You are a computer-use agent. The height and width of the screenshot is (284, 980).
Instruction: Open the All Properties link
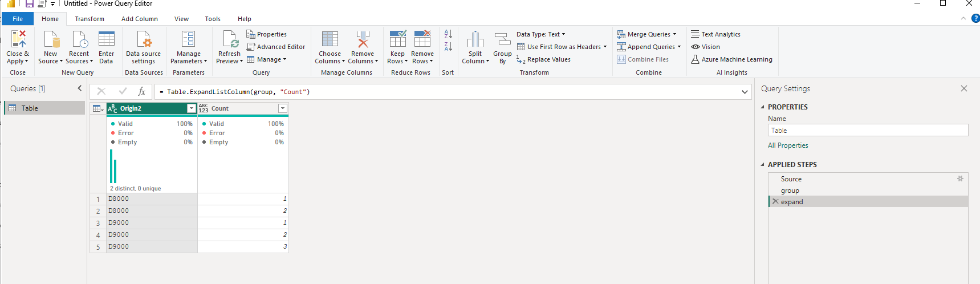(x=788, y=145)
